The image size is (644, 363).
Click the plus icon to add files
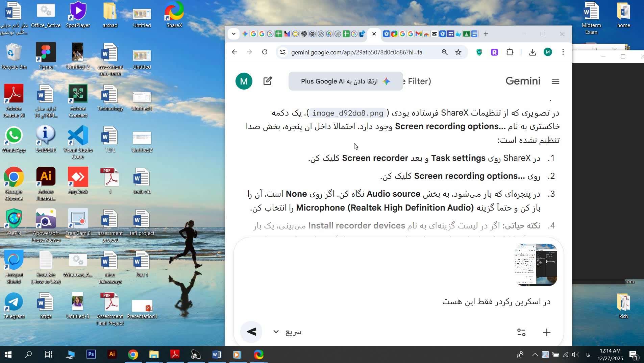[547, 332]
